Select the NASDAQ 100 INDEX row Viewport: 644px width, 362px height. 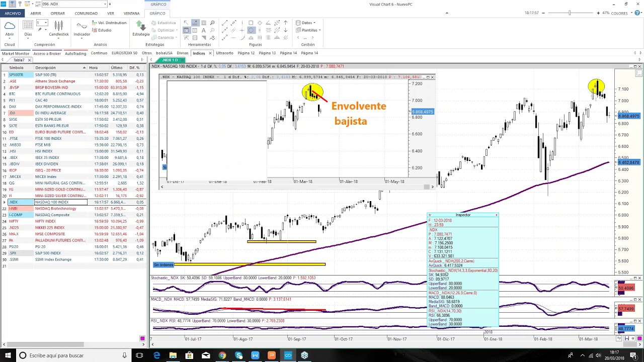click(73, 202)
